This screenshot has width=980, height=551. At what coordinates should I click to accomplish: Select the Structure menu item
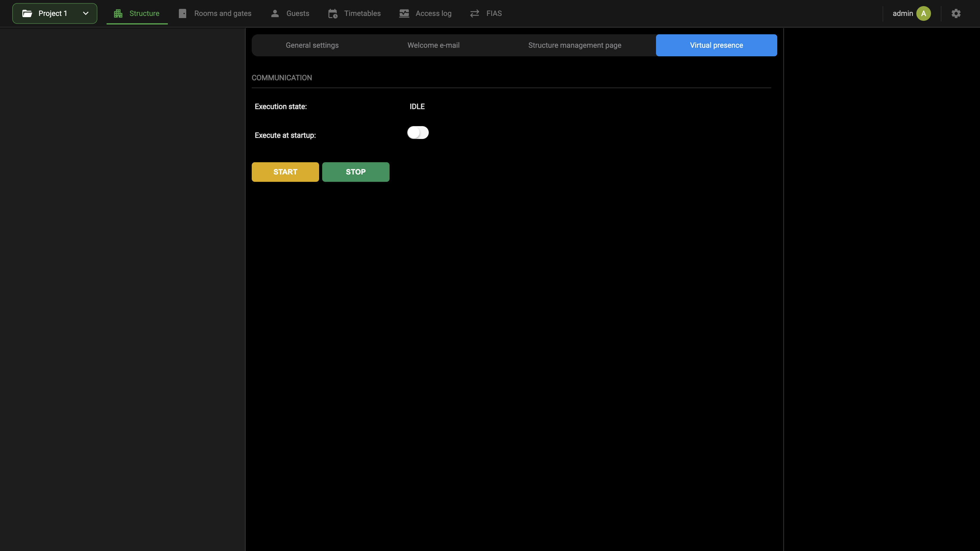coord(137,13)
